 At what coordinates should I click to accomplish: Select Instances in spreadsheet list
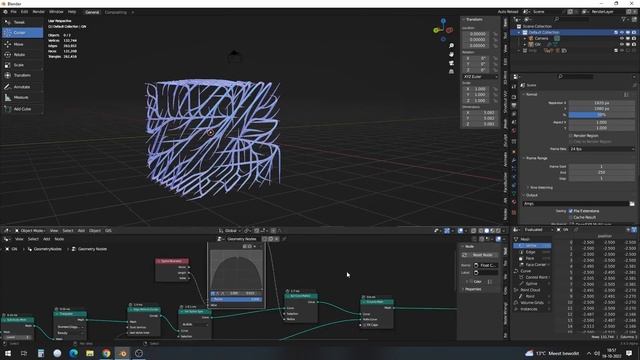[x=529, y=309]
